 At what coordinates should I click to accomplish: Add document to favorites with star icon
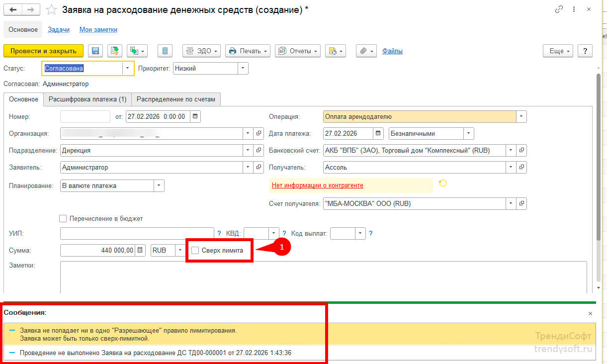[51, 10]
